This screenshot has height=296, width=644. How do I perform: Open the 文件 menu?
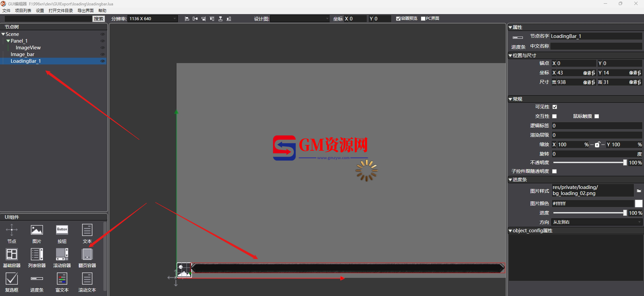6,11
